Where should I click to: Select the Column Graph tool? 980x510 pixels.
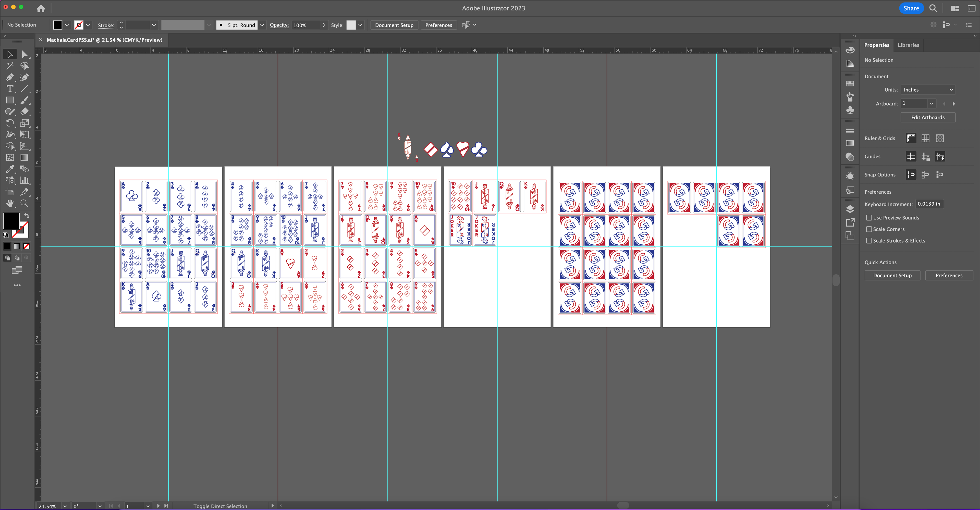(24, 180)
